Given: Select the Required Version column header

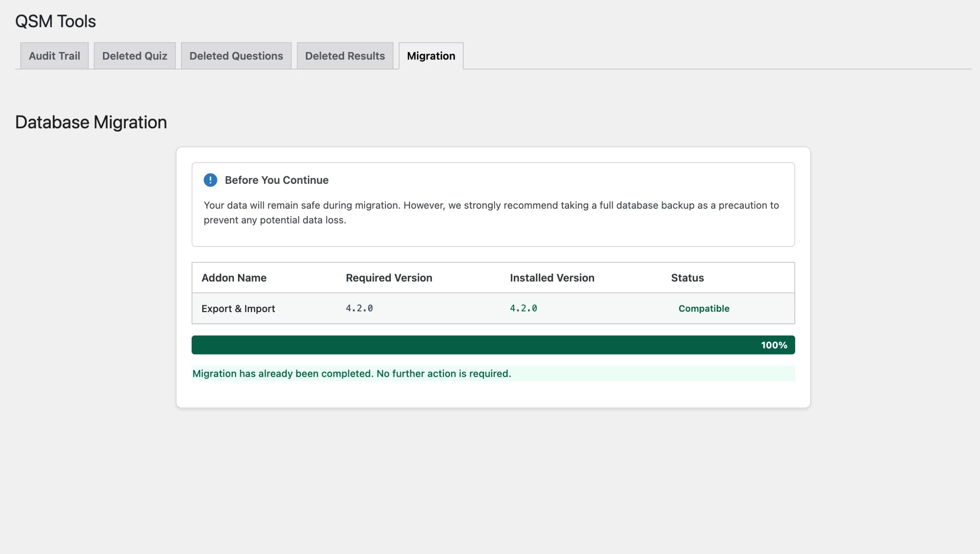Looking at the screenshot, I should coord(389,278).
